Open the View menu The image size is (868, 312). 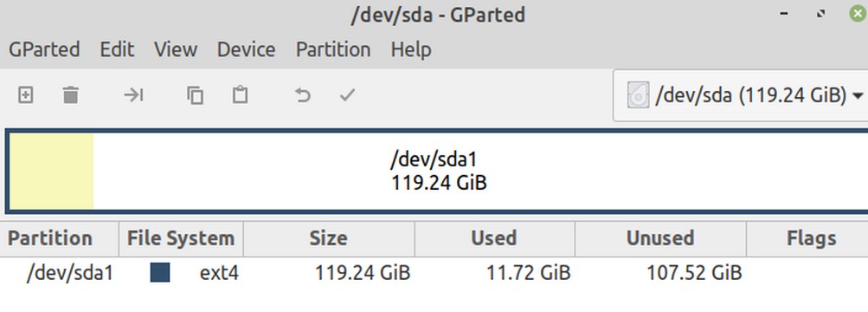point(176,50)
